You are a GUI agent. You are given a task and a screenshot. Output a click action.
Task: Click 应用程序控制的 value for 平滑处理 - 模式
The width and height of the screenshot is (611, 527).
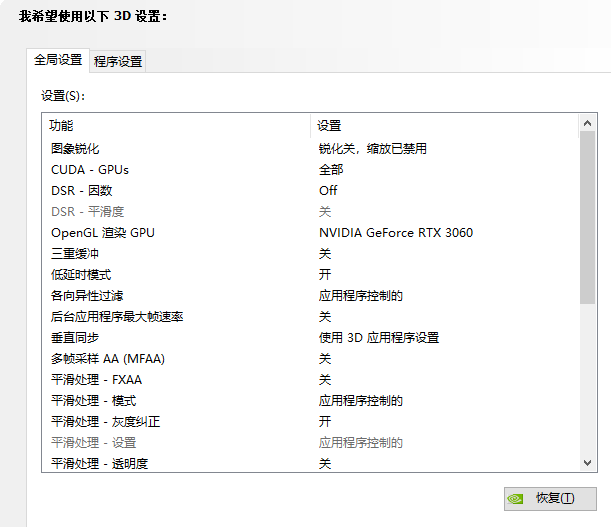[x=360, y=401]
